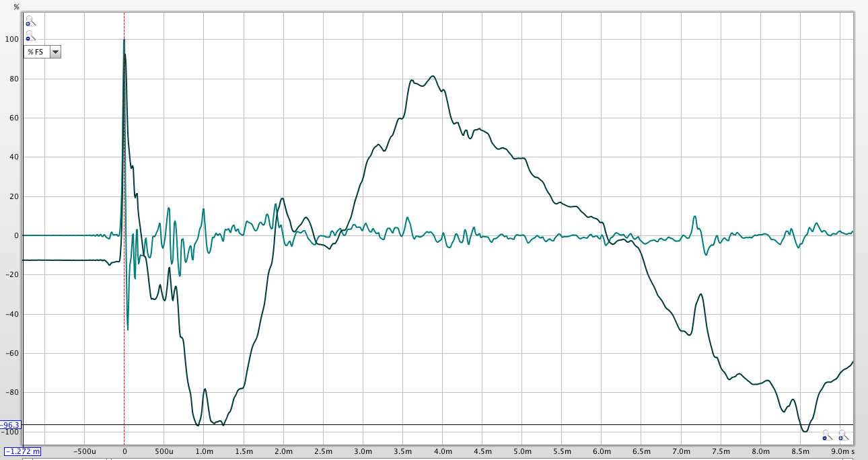Click the 9.0m s label at axis end

[843, 451]
